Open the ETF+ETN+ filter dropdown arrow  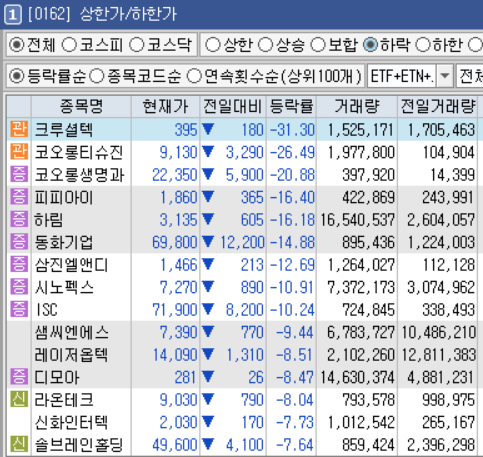click(445, 76)
